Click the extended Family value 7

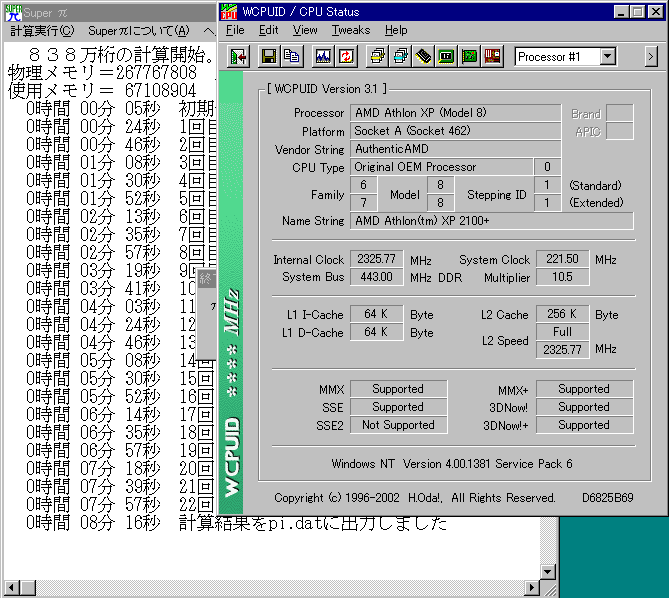pos(363,203)
